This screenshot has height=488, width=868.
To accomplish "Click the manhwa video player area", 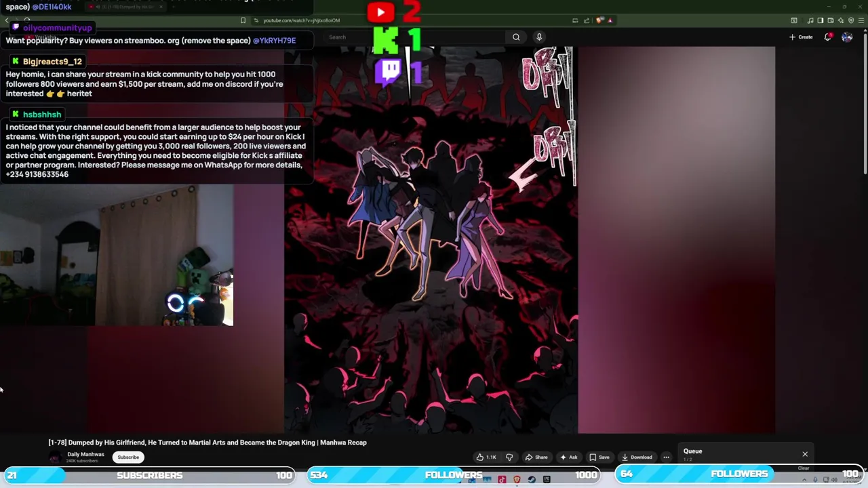I will pyautogui.click(x=431, y=240).
